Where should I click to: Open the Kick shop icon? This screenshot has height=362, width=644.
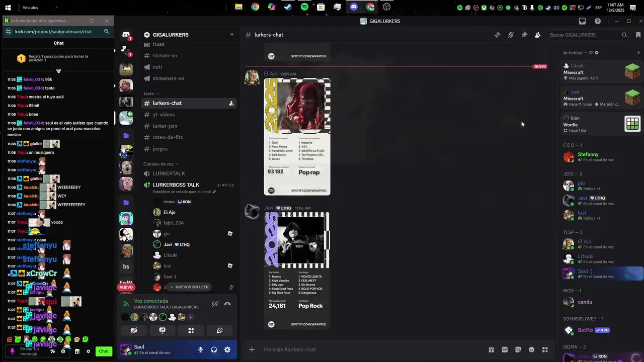point(77,351)
